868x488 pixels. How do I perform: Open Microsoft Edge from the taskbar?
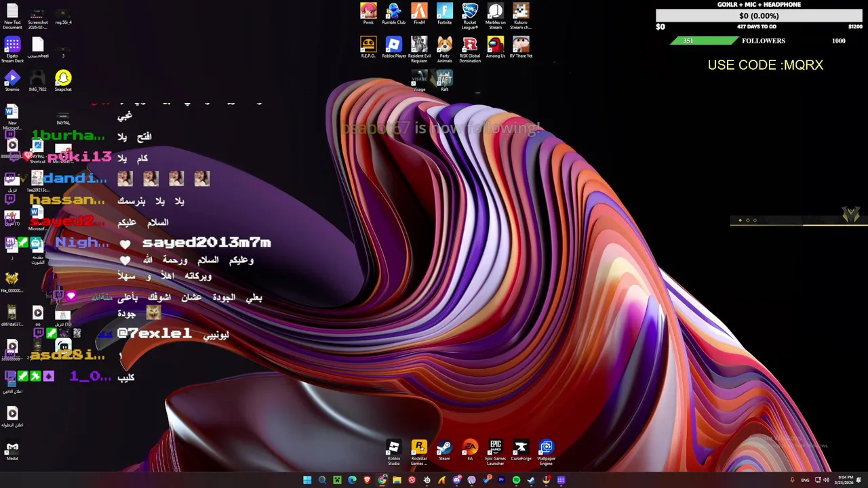click(352, 480)
